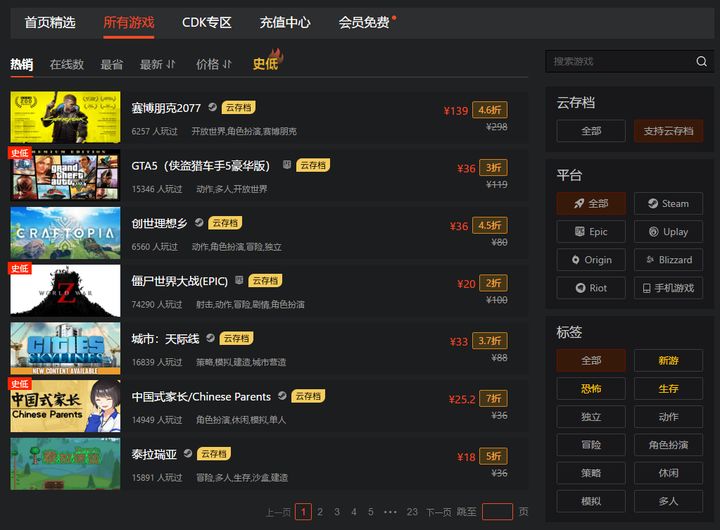Sort the list by 在线数
Viewport: 720px width, 530px height.
pyautogui.click(x=67, y=64)
